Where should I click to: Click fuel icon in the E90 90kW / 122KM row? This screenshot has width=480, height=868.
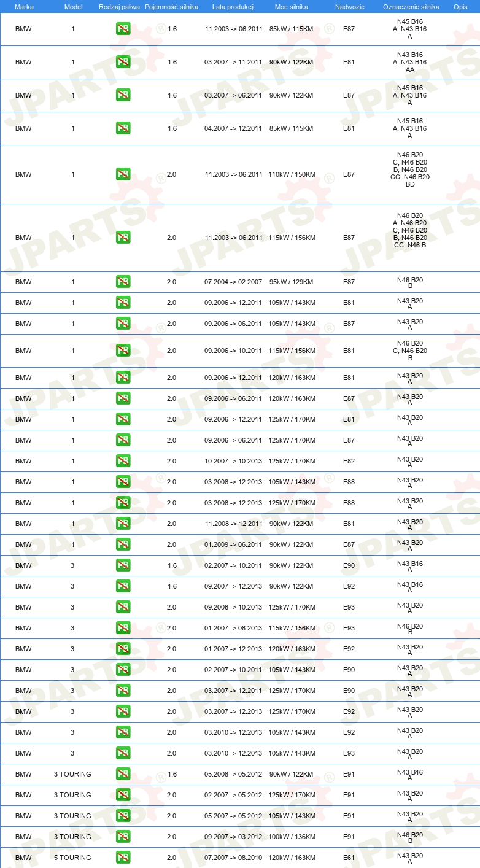tap(123, 565)
